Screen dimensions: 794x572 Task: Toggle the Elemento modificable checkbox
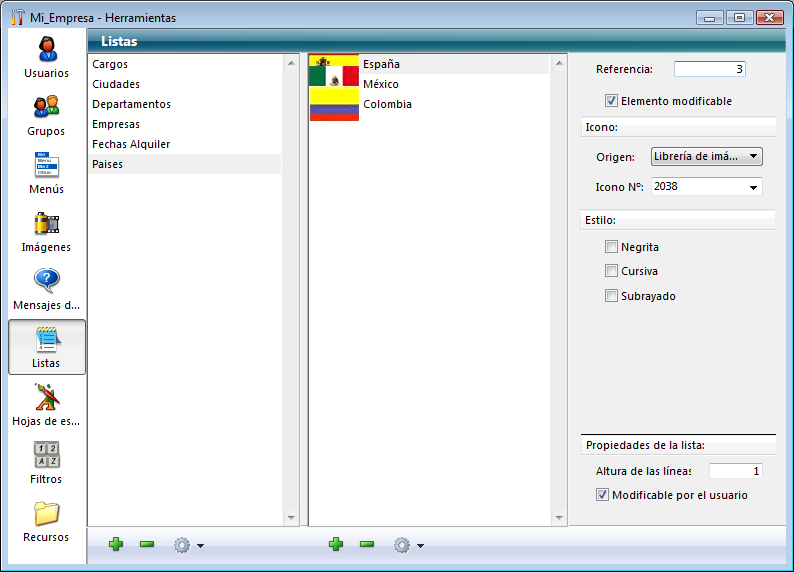(611, 101)
